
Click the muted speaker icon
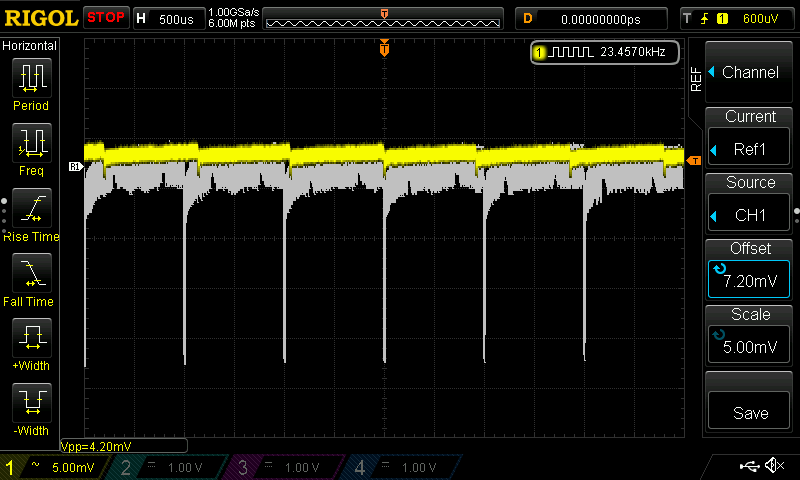coord(774,465)
